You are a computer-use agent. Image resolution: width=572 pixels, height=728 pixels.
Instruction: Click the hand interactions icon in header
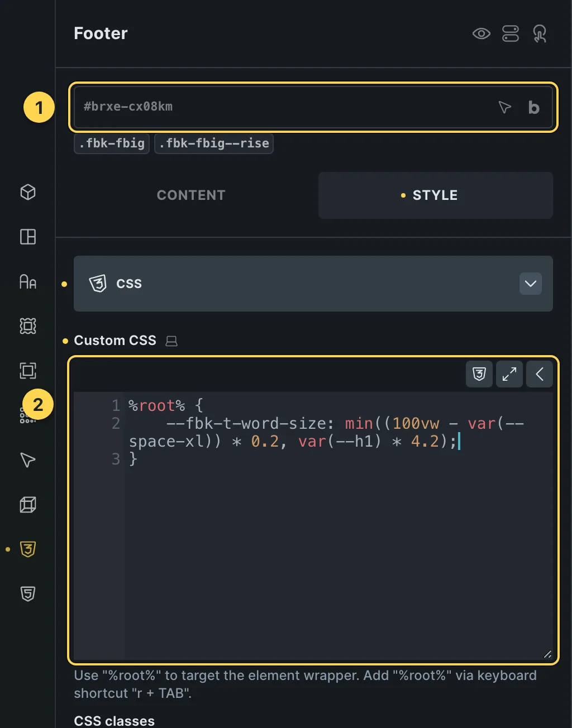point(540,33)
